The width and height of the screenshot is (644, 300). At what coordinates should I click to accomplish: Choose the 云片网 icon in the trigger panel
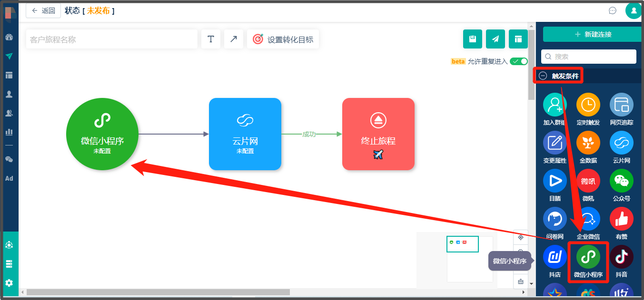click(x=622, y=143)
